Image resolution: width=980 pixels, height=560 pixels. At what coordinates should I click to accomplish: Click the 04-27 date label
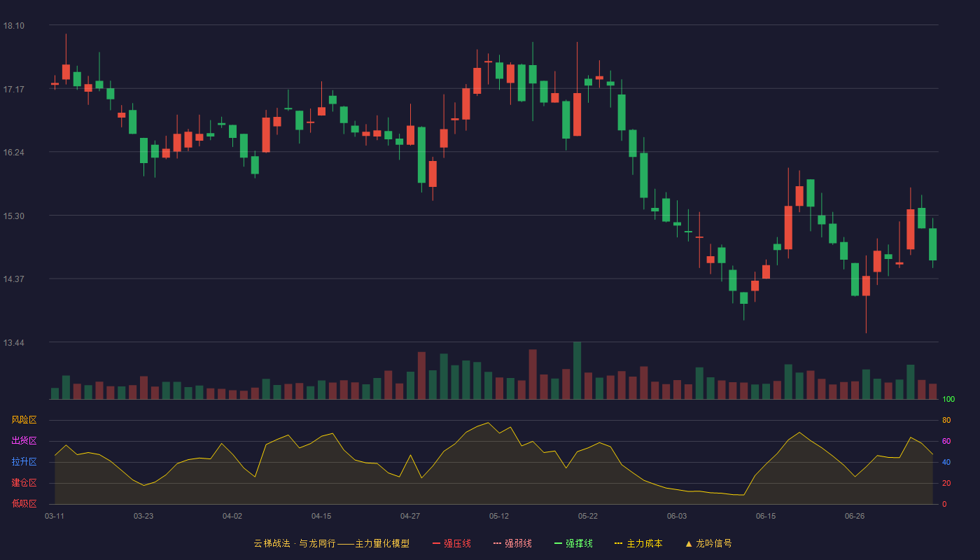pyautogui.click(x=410, y=516)
